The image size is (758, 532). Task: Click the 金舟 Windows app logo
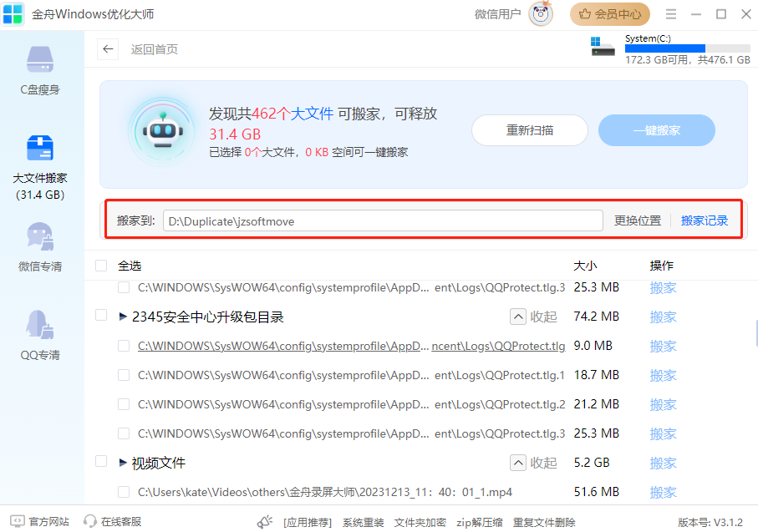click(x=12, y=14)
